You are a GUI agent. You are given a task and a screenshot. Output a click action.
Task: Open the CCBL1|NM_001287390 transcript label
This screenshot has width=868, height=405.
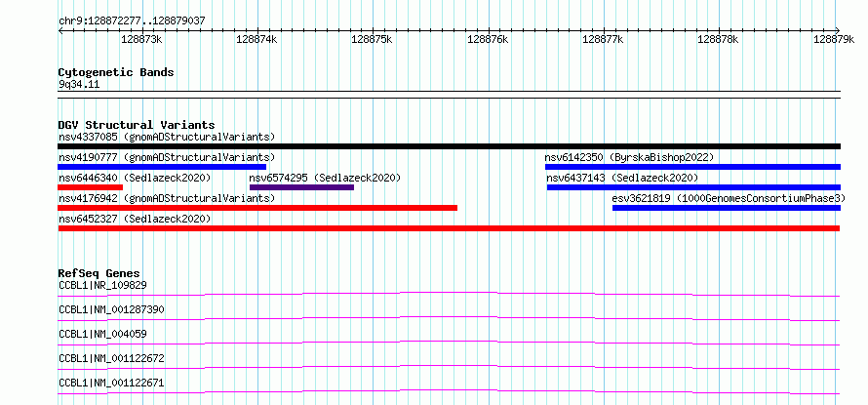click(111, 309)
